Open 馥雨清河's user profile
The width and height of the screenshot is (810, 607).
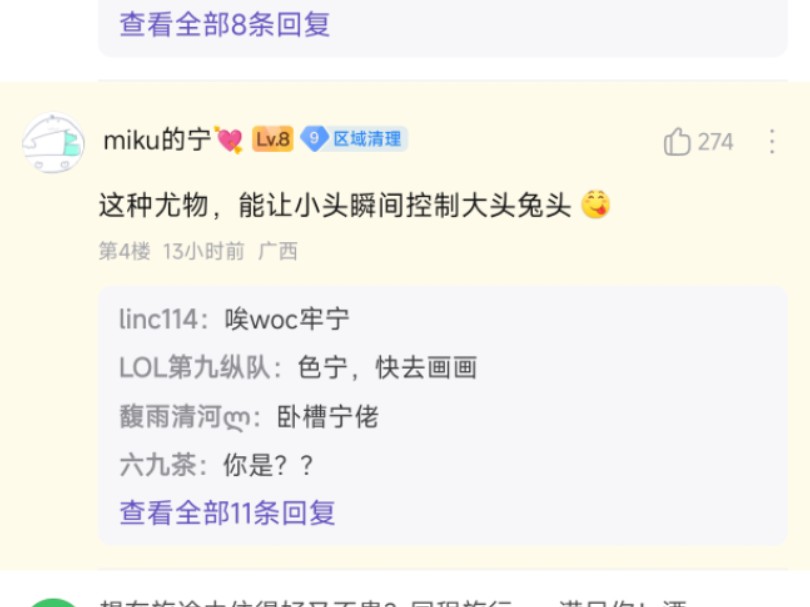tap(184, 416)
